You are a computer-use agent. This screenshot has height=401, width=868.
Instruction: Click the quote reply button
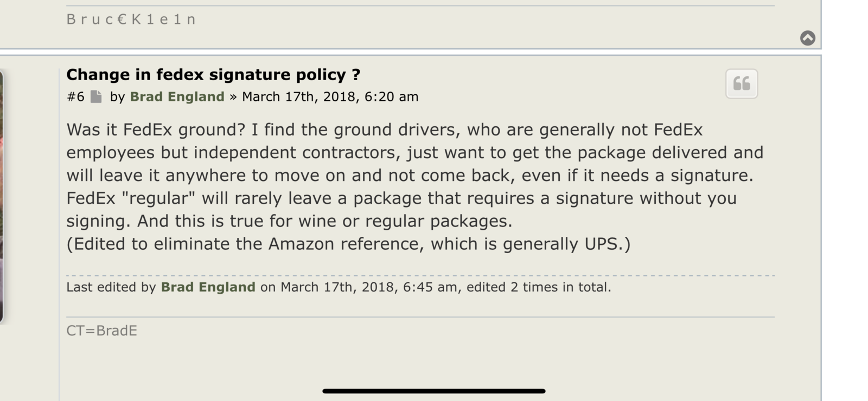(741, 83)
